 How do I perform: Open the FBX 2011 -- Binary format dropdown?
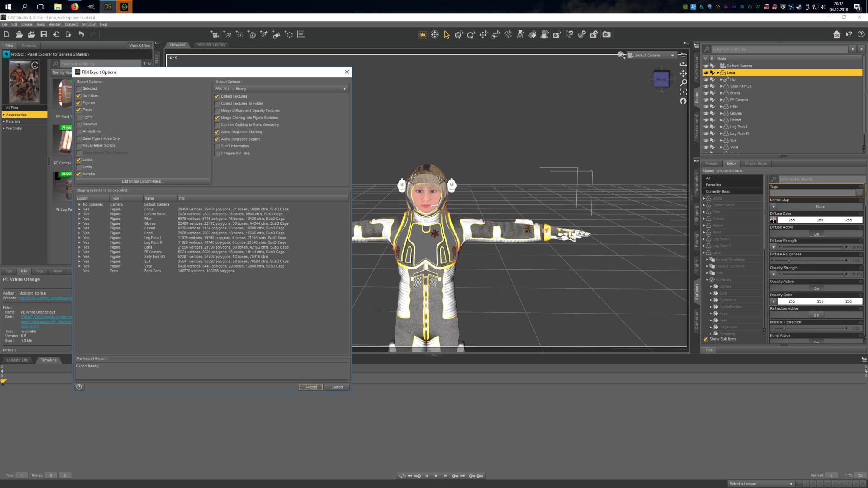tap(281, 89)
